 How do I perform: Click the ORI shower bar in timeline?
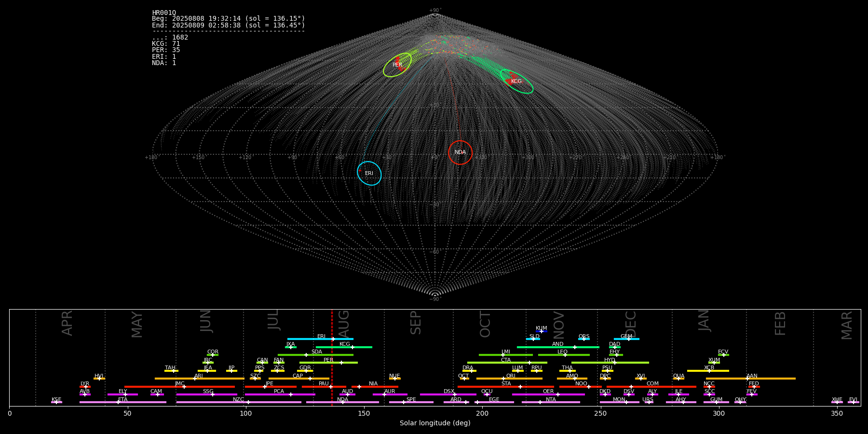point(509,379)
